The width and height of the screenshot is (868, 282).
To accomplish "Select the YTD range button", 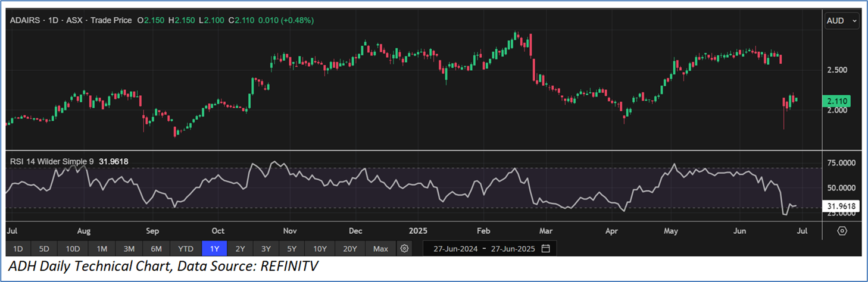I will (x=186, y=248).
